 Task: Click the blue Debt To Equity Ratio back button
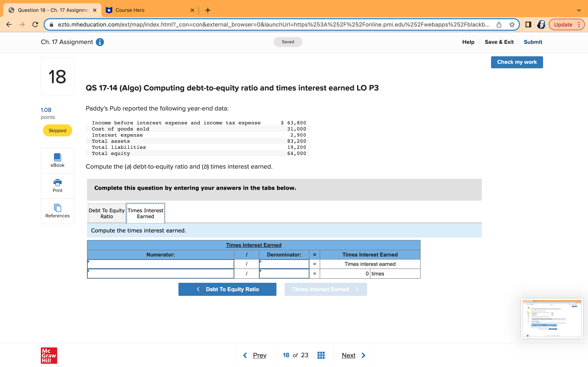[x=227, y=289]
